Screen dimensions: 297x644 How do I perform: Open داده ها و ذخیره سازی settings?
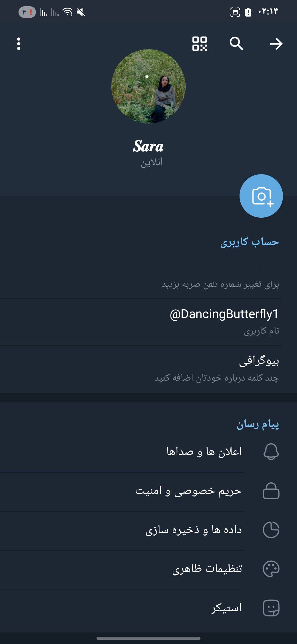point(194,530)
